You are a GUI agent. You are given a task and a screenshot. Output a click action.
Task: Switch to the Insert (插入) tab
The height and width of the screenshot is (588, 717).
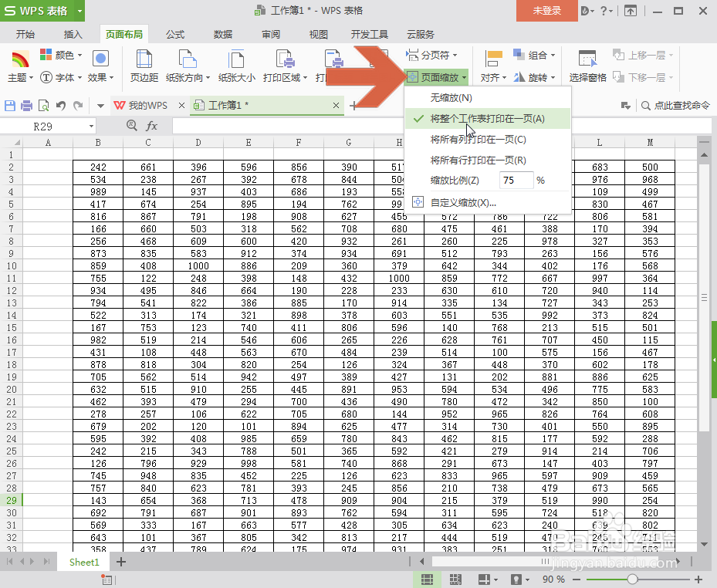[x=73, y=34]
